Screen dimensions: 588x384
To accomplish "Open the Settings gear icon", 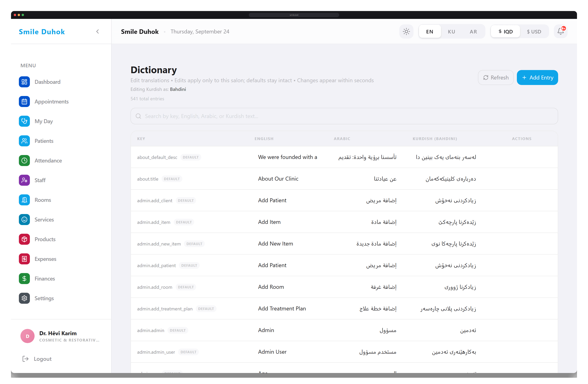I will pyautogui.click(x=24, y=298).
